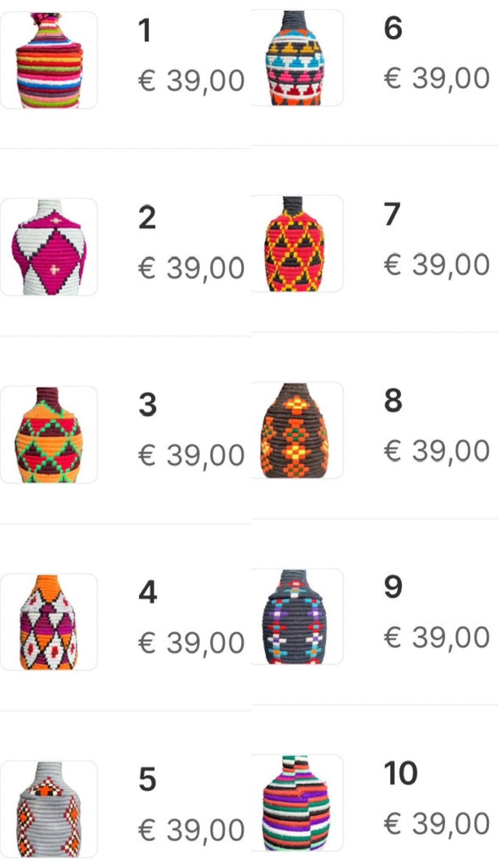Select the multicolor striped basket number 10
Viewport: 498px width, 868px height.
pos(297,803)
